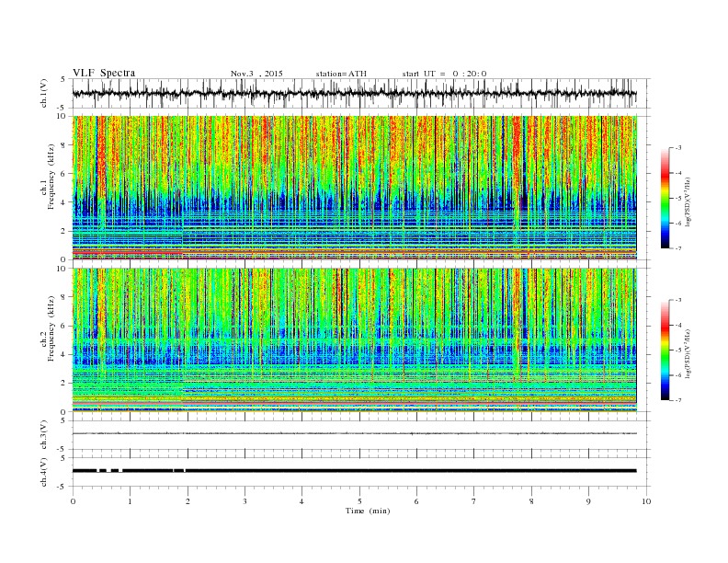Click the '-7' label on lower colorbar
The height and width of the screenshot is (563, 728).
[x=678, y=400]
